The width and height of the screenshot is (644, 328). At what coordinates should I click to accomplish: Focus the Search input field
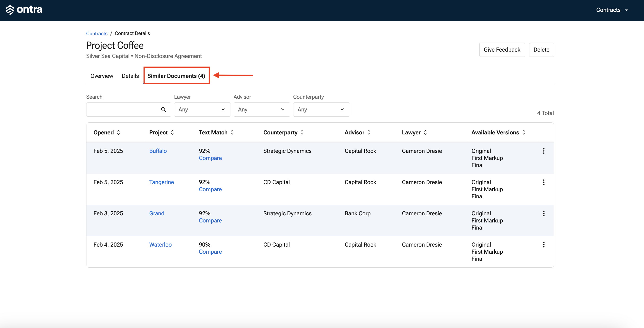(x=129, y=109)
